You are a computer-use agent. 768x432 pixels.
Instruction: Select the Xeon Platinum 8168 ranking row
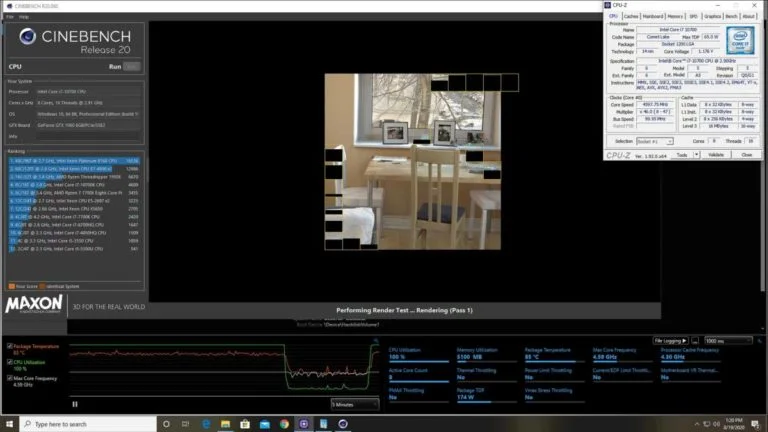[74, 161]
